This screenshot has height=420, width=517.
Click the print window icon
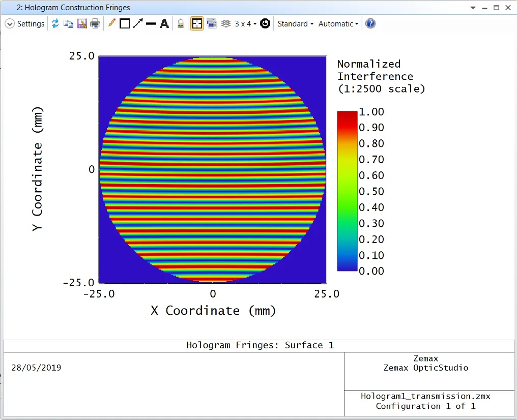click(95, 24)
